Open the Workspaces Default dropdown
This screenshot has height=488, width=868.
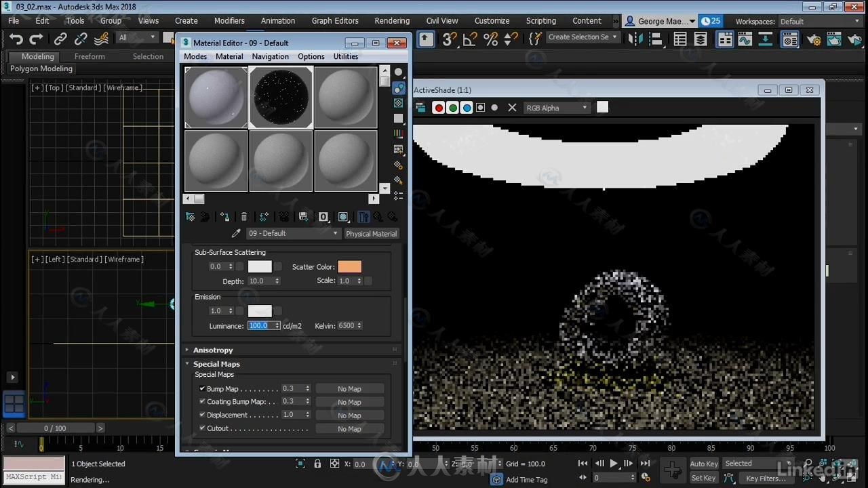pos(820,22)
